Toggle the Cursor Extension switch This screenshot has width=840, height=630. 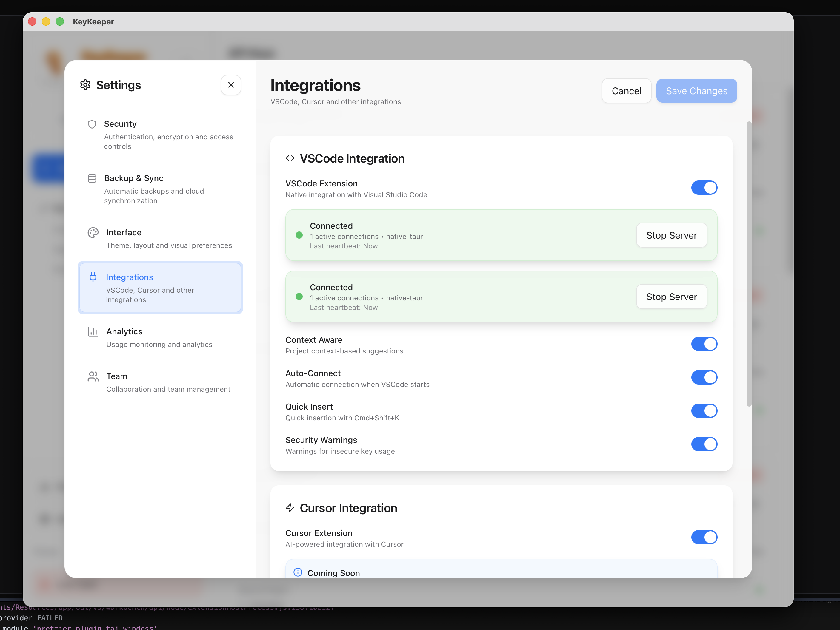704,538
